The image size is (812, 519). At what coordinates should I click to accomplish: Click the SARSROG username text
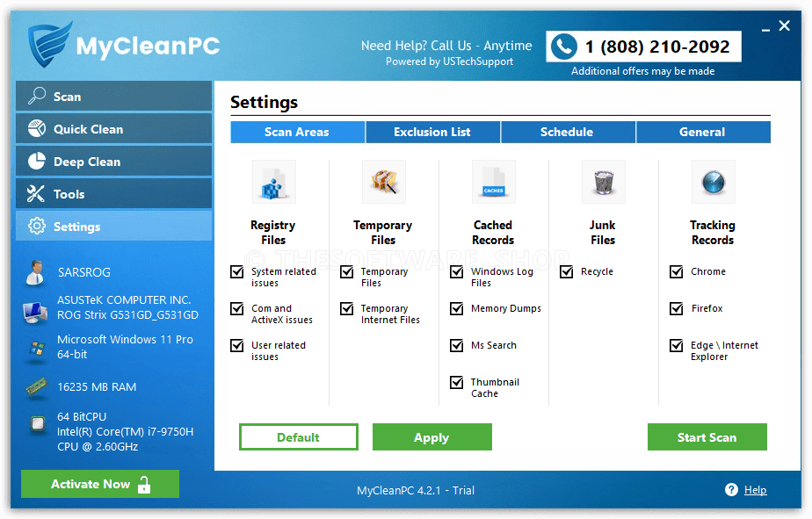(x=83, y=272)
